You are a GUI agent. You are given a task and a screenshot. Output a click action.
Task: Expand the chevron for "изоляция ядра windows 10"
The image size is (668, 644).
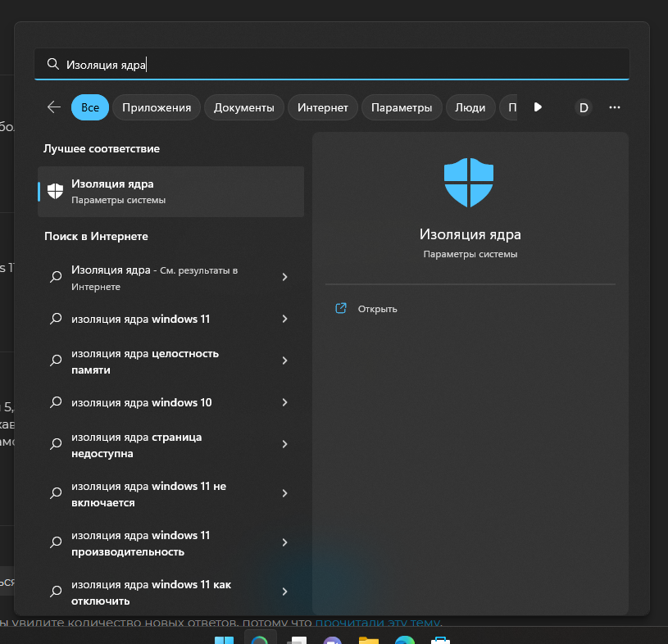coord(284,402)
